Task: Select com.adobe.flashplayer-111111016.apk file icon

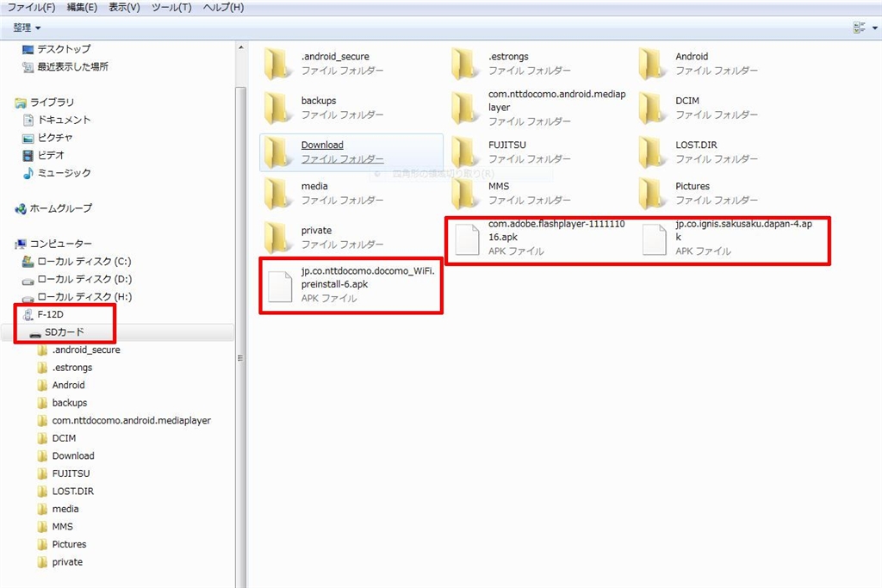Action: tap(467, 239)
